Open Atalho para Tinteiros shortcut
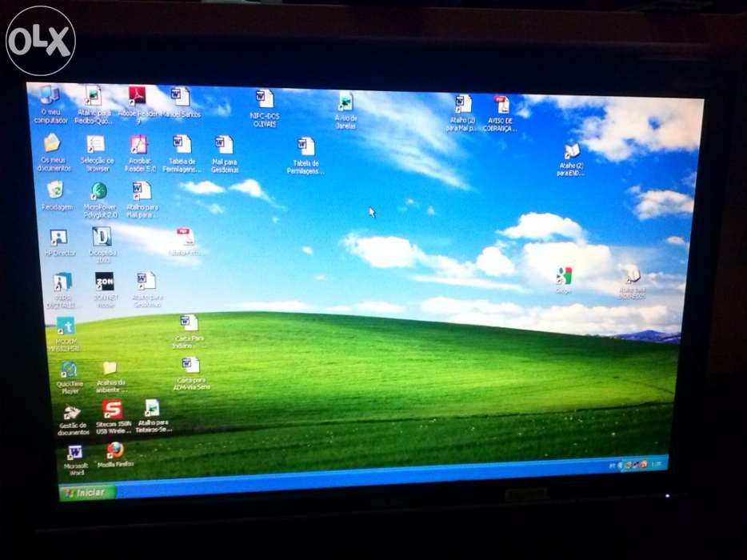Image resolution: width=747 pixels, height=560 pixels. coord(153,416)
